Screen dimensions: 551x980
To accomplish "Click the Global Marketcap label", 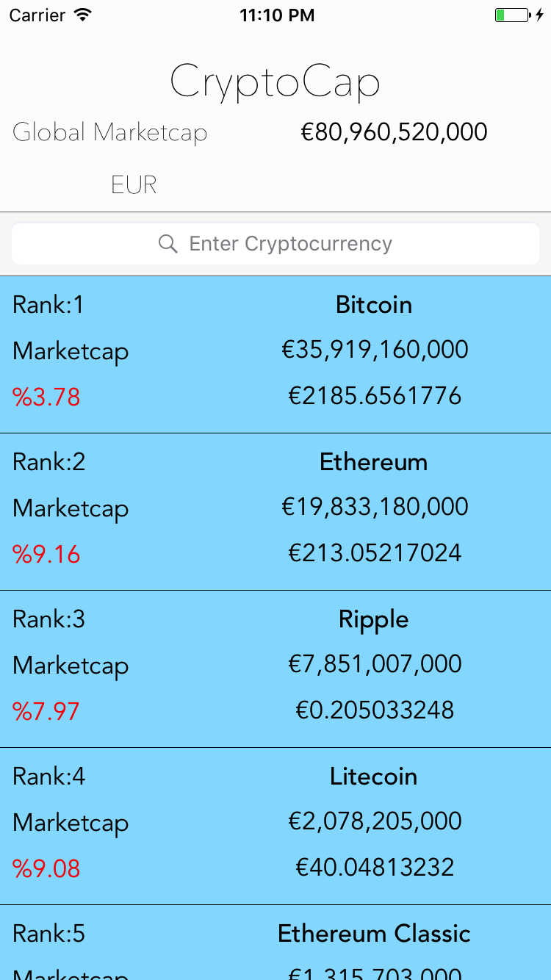I will pyautogui.click(x=110, y=133).
